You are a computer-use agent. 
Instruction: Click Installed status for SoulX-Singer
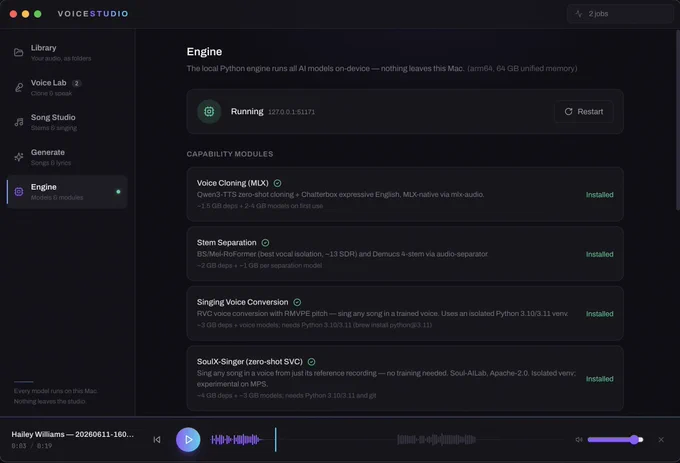click(599, 379)
